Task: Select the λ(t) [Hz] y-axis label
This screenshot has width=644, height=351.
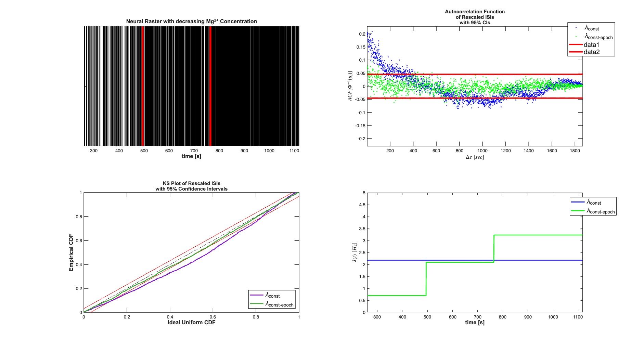Action: pos(355,252)
